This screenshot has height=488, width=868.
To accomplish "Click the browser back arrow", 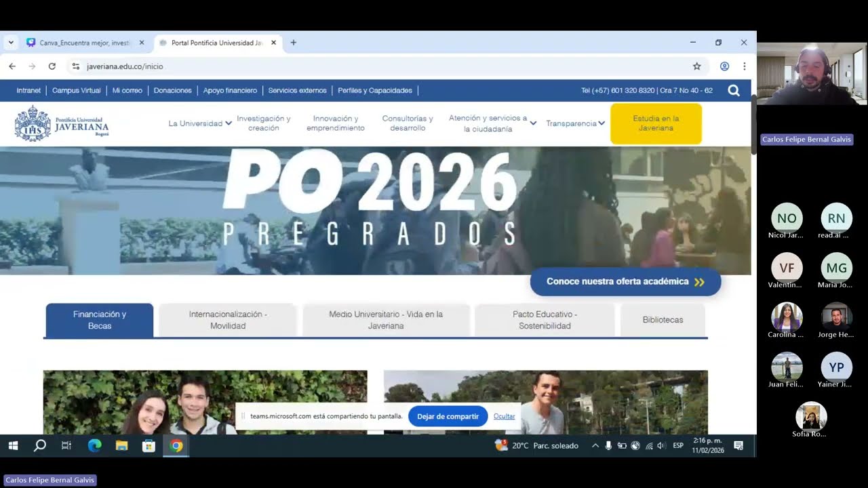I will point(12,66).
